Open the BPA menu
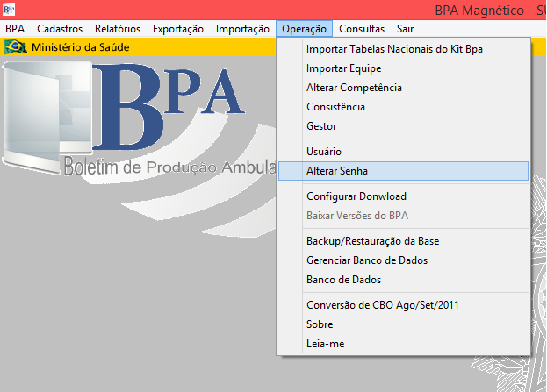547x392 pixels. [15, 29]
